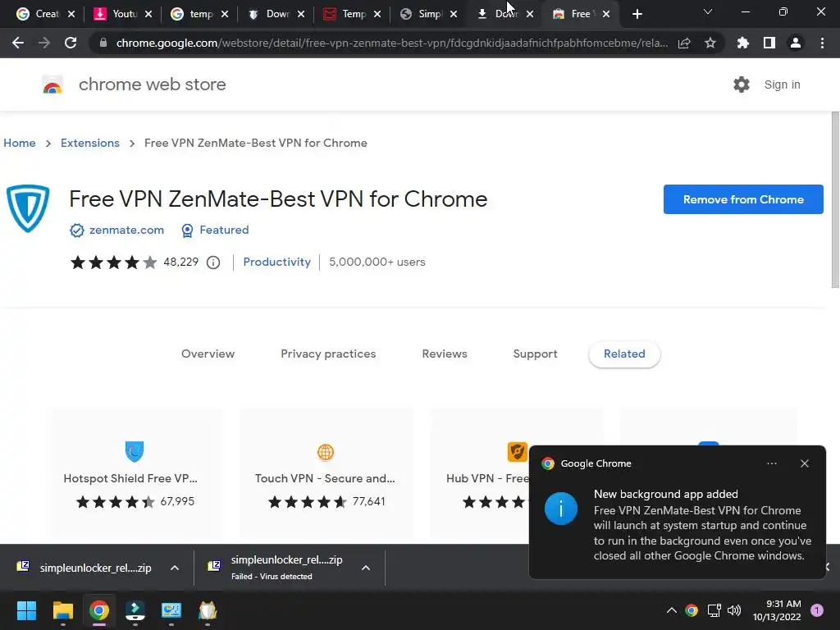Open the Overview tab
Screen dimensions: 840x630
[208, 354]
